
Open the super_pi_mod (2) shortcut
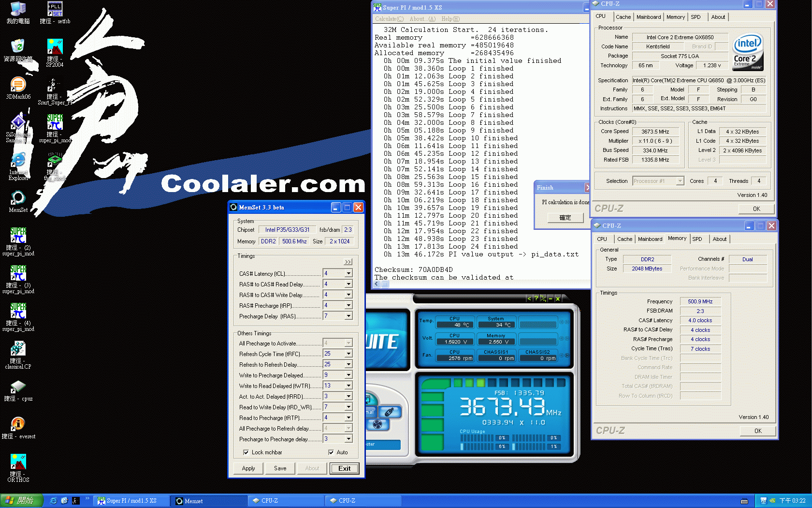point(18,241)
